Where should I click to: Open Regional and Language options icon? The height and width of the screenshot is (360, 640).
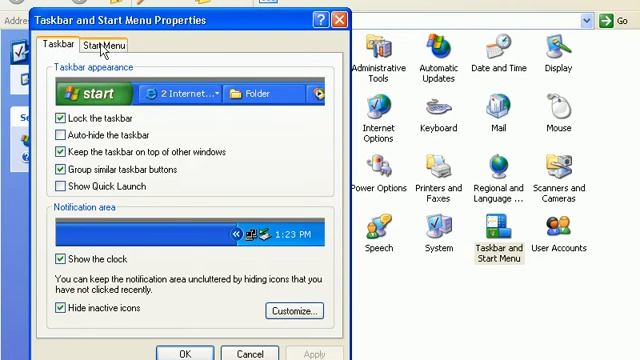498,167
